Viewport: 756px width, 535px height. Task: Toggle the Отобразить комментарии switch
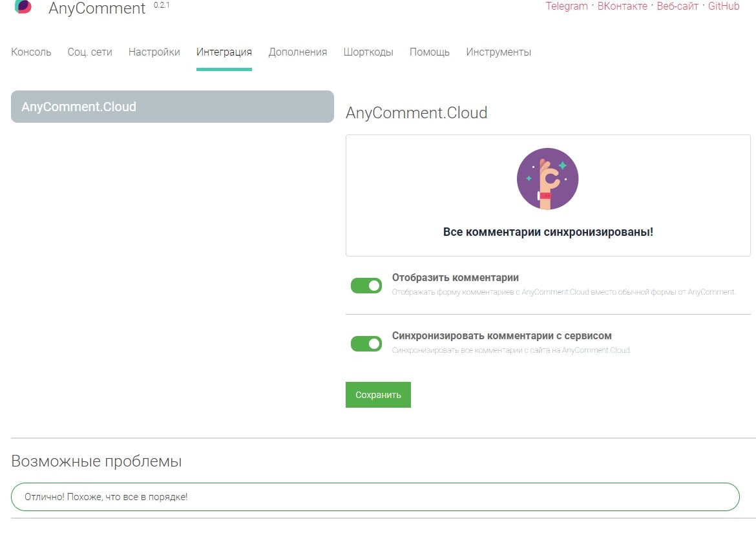point(366,286)
